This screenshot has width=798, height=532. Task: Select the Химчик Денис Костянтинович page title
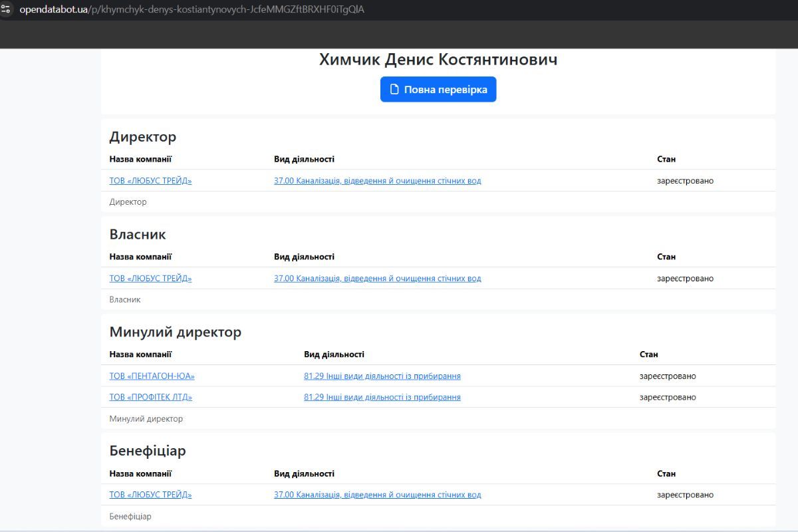(438, 59)
